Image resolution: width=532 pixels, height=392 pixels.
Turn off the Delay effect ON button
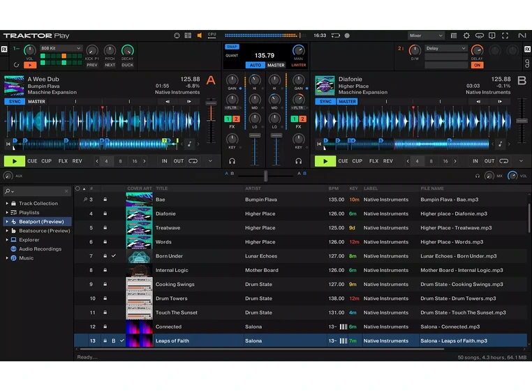(x=478, y=65)
